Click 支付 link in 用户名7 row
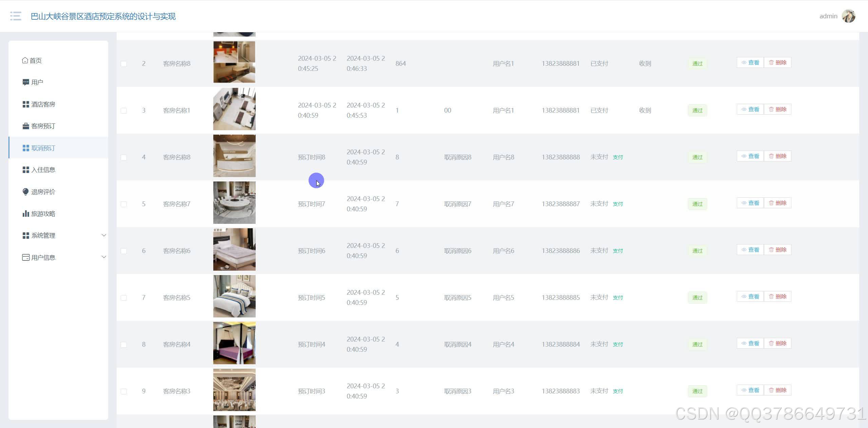 coord(618,204)
